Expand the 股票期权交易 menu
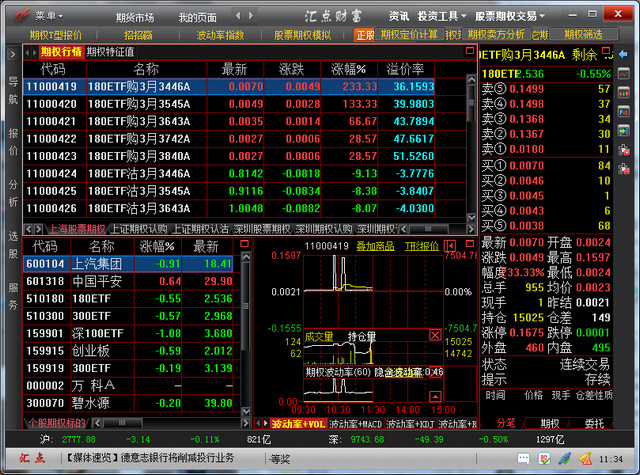The height and width of the screenshot is (475, 640). [510, 16]
